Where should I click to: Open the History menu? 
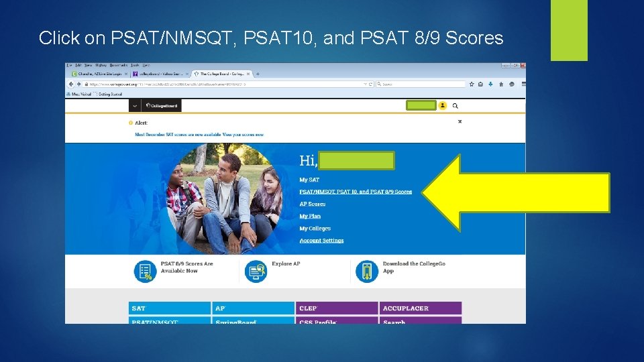tap(101, 65)
